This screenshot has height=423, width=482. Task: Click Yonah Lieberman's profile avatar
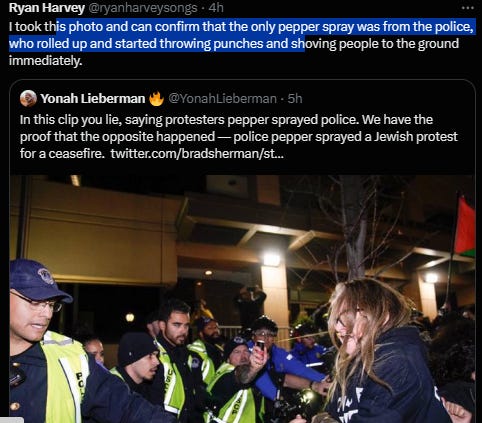tap(28, 98)
